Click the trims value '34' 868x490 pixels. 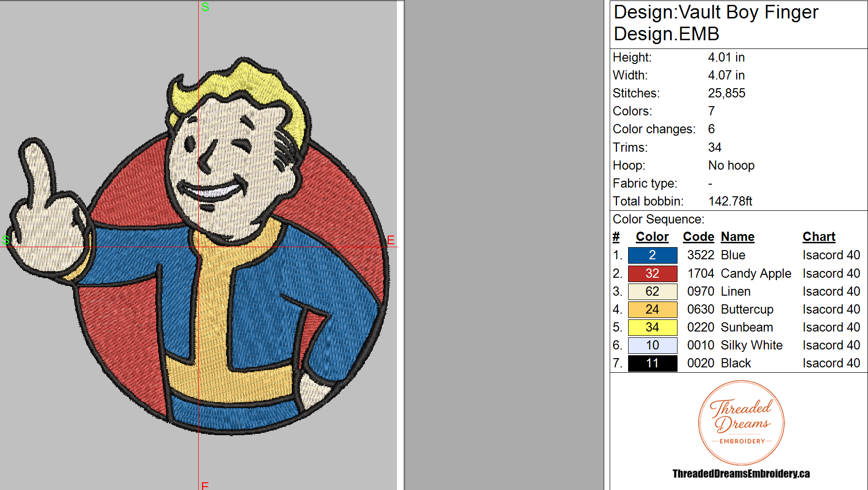[x=715, y=147]
